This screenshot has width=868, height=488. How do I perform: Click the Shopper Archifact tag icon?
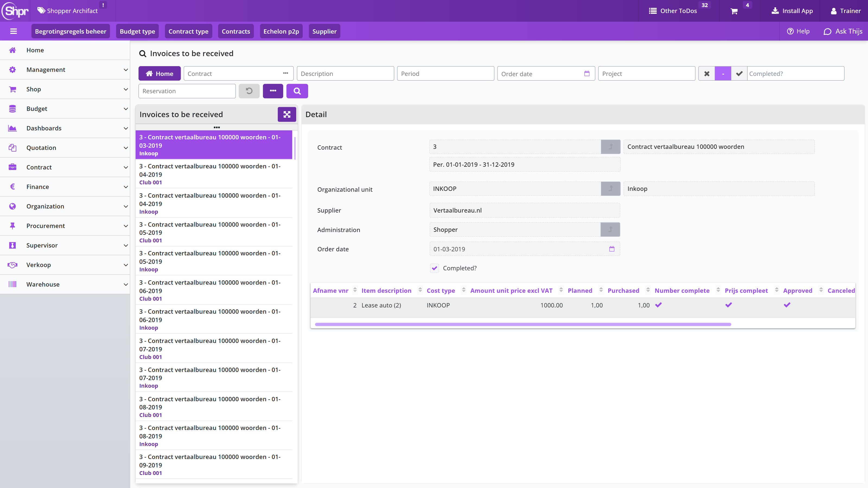[41, 11]
